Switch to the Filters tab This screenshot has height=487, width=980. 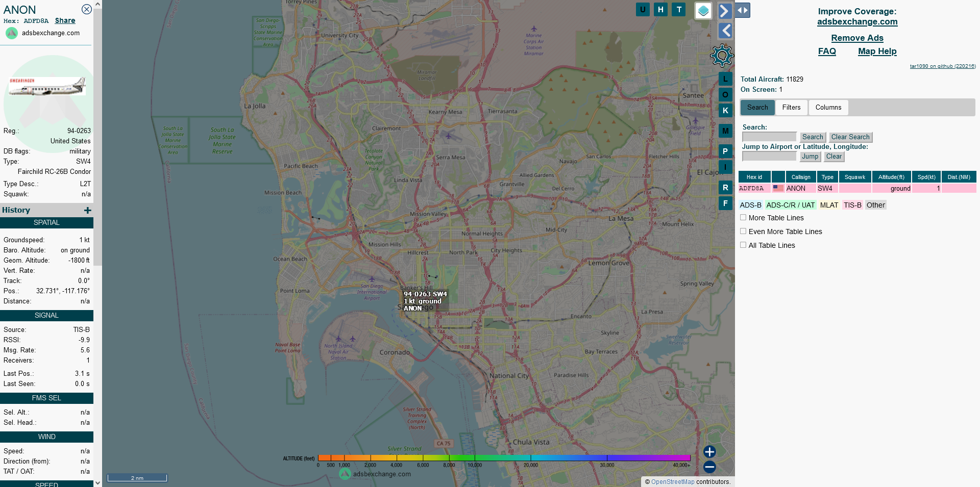(791, 107)
